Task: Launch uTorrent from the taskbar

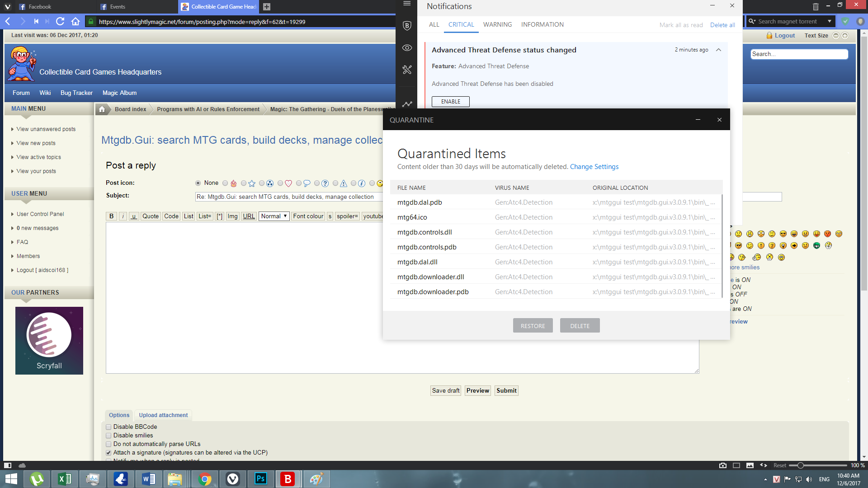Action: point(37,479)
